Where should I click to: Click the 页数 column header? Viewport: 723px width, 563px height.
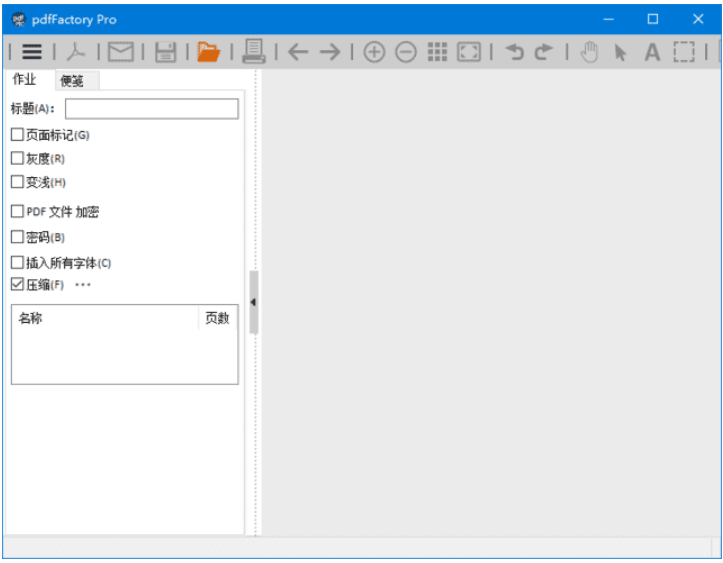[217, 318]
